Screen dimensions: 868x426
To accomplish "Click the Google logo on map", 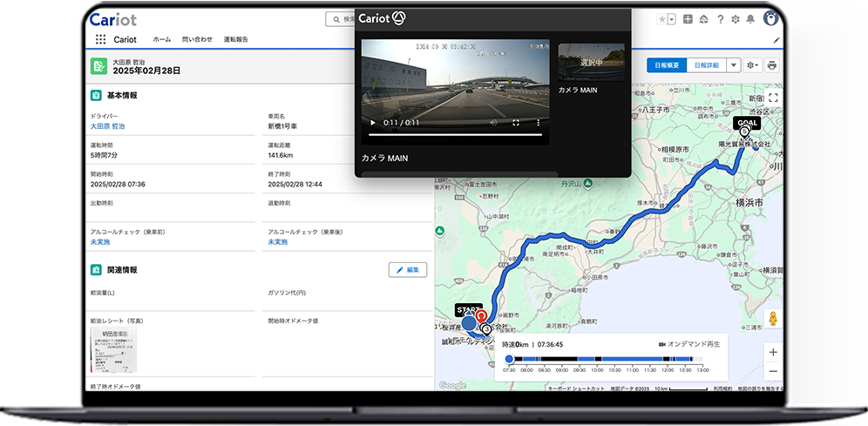I will tap(452, 385).
